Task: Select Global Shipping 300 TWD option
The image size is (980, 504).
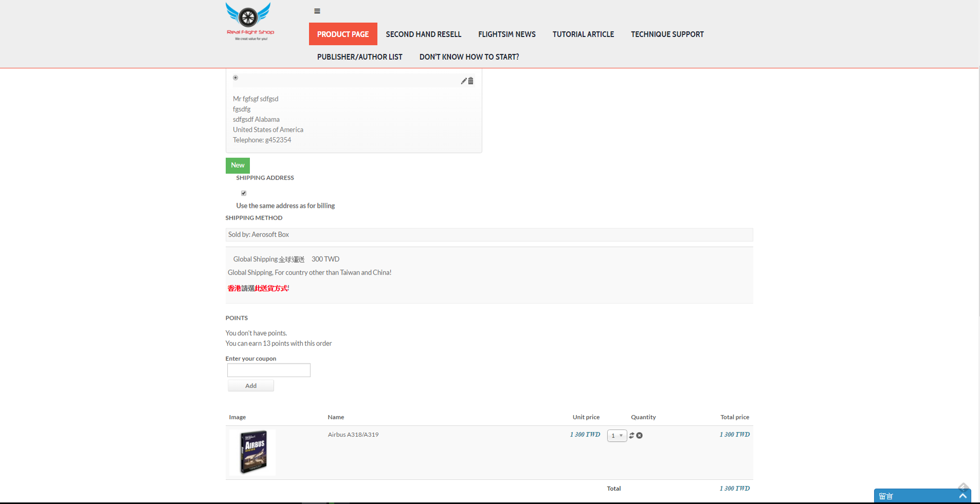Action: point(286,259)
